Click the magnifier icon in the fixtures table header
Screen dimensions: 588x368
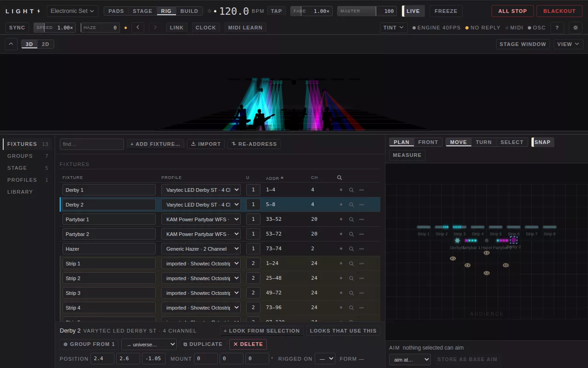339,178
